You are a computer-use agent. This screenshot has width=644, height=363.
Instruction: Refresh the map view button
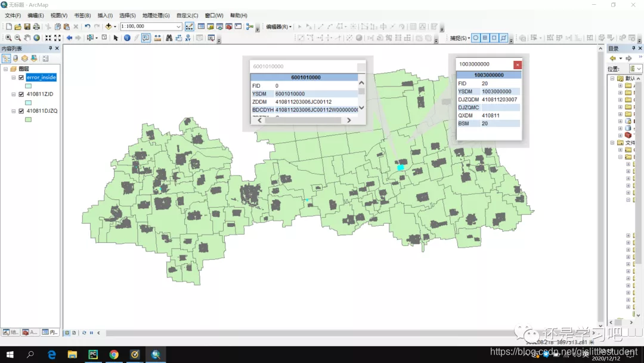coord(84,333)
